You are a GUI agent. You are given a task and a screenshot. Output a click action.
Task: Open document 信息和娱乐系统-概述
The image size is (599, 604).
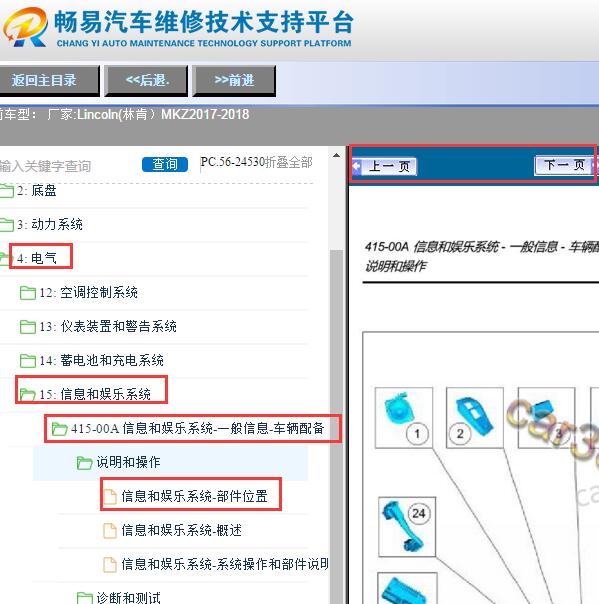[x=181, y=530]
